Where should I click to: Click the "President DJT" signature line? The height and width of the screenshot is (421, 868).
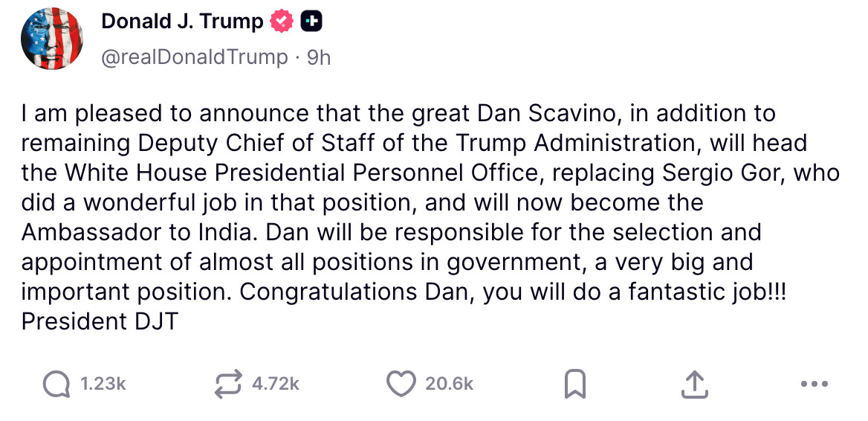100,321
